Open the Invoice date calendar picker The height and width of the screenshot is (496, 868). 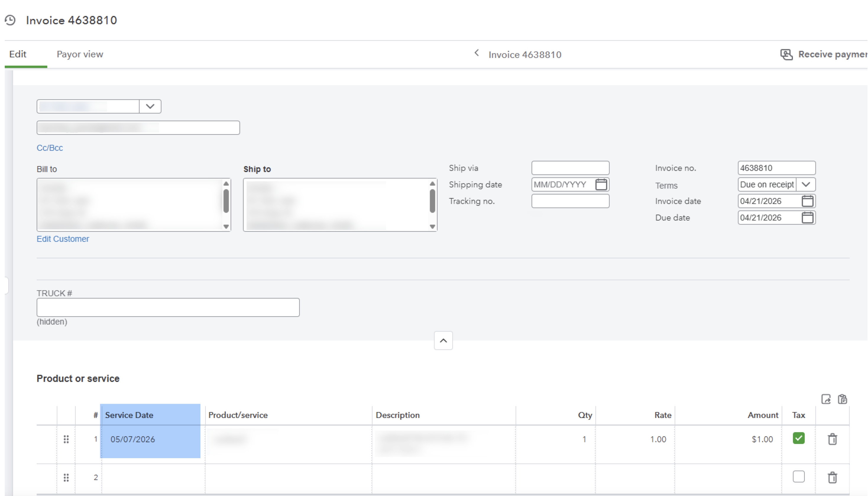pos(807,201)
